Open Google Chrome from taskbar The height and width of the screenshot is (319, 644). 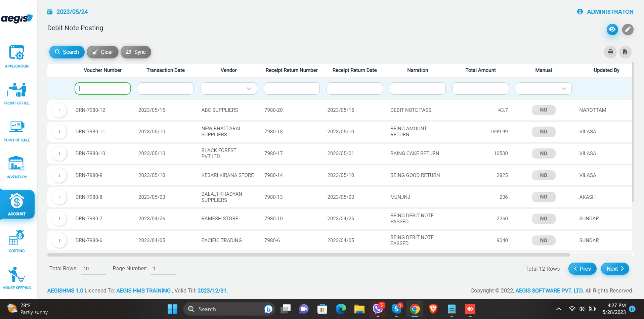coord(415,309)
